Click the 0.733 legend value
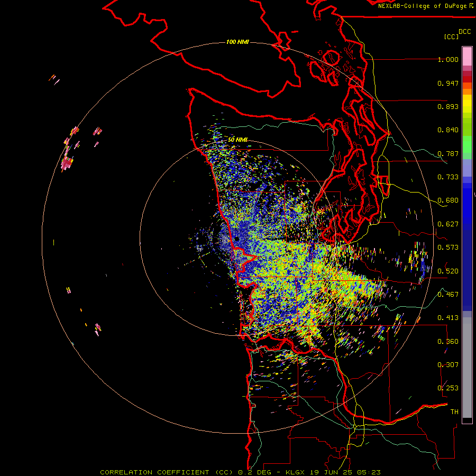 coord(448,177)
